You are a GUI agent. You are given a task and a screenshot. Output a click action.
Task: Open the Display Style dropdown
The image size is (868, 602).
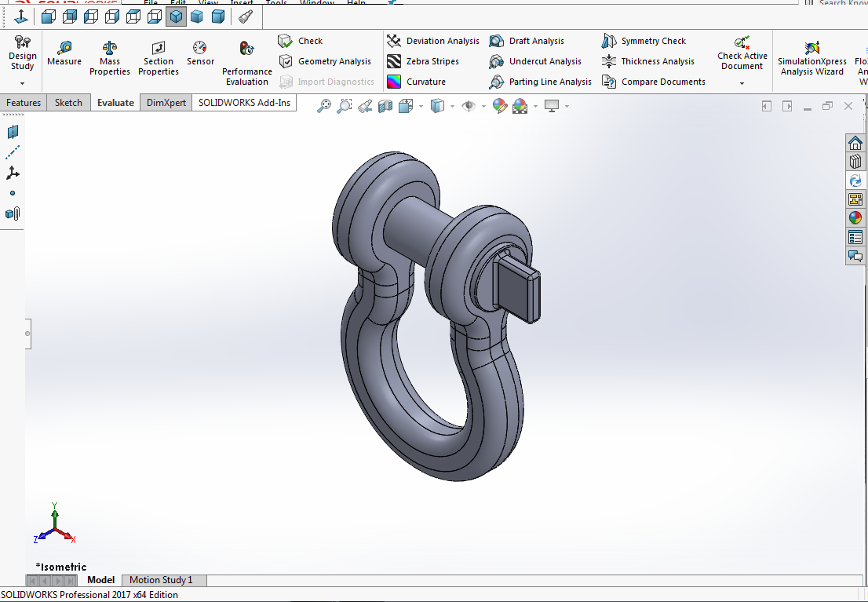(x=452, y=106)
